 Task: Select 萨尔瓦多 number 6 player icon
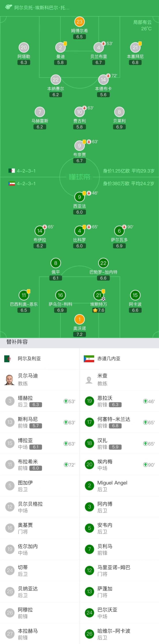coord(119,231)
